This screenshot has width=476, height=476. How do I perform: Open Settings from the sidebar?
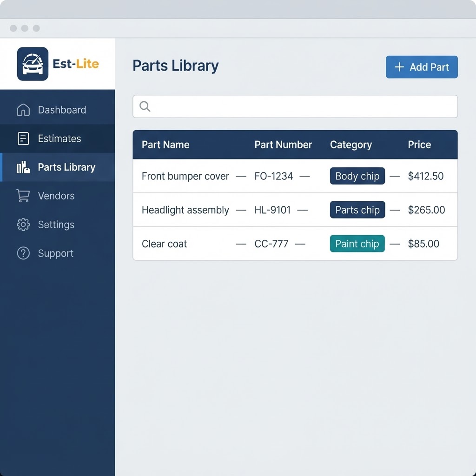pyautogui.click(x=57, y=225)
